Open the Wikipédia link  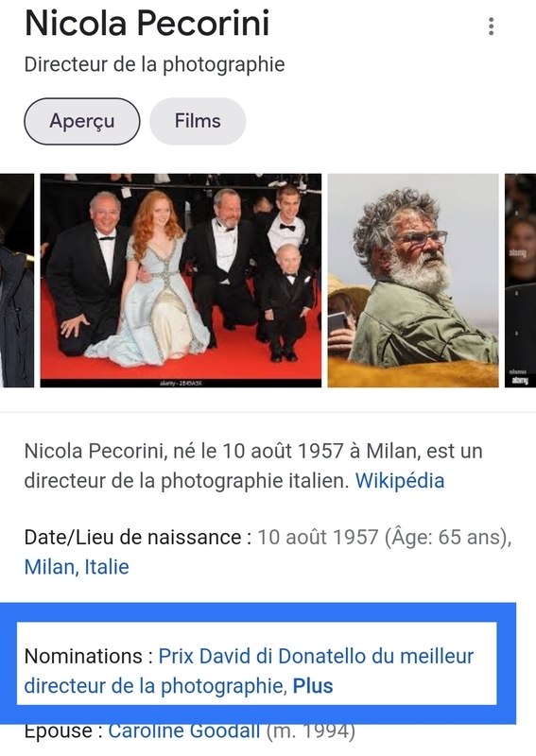[x=400, y=481]
